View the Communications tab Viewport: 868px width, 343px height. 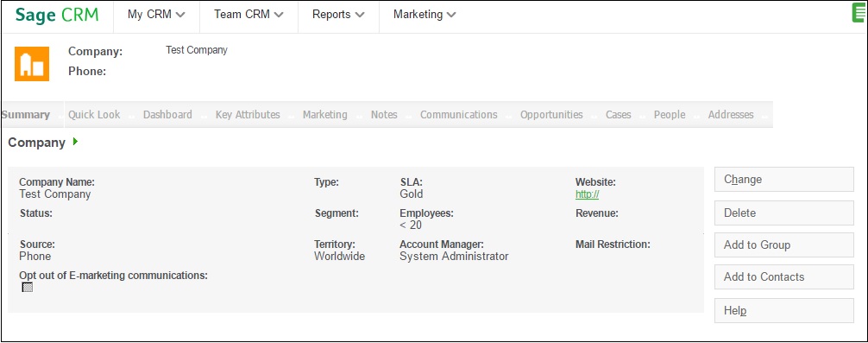coord(458,115)
